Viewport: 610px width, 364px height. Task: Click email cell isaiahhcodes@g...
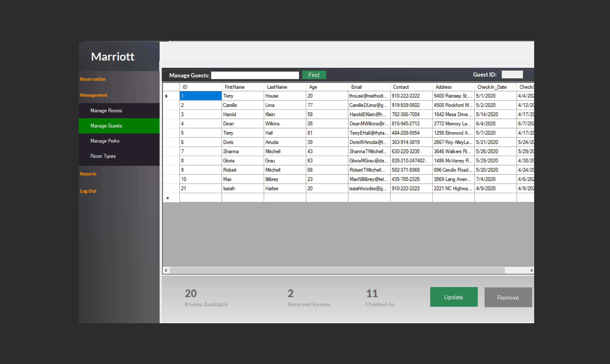tap(369, 189)
